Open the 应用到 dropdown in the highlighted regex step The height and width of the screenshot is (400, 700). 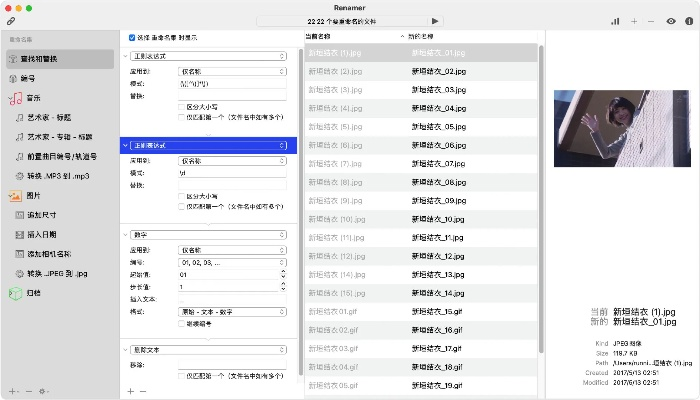pos(232,161)
